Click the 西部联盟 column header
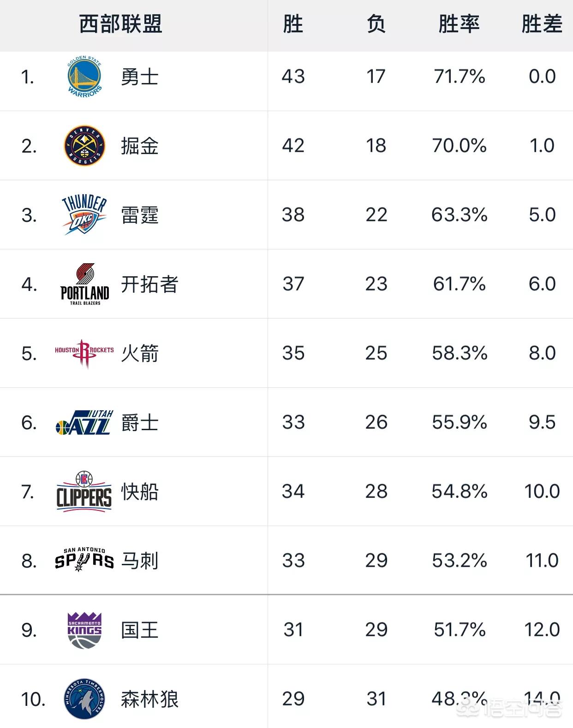This screenshot has height=728, width=573. [121, 24]
